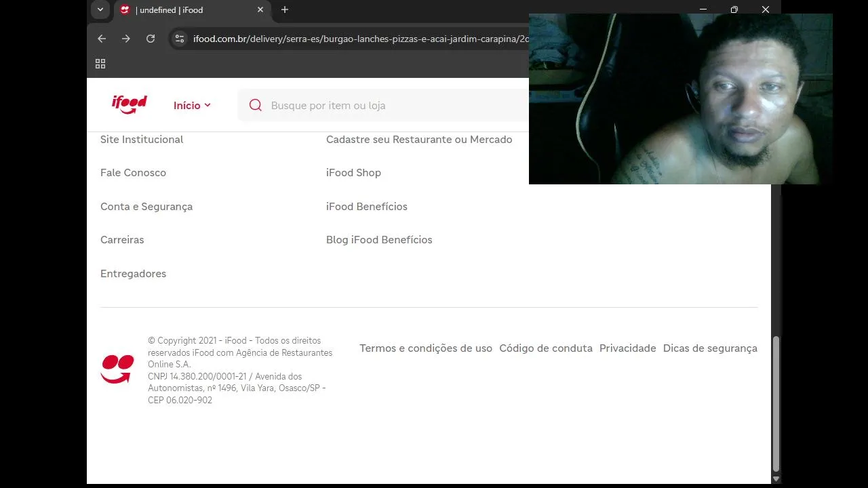The width and height of the screenshot is (868, 488).
Task: Click the browser address bar URL
Action: click(x=361, y=39)
